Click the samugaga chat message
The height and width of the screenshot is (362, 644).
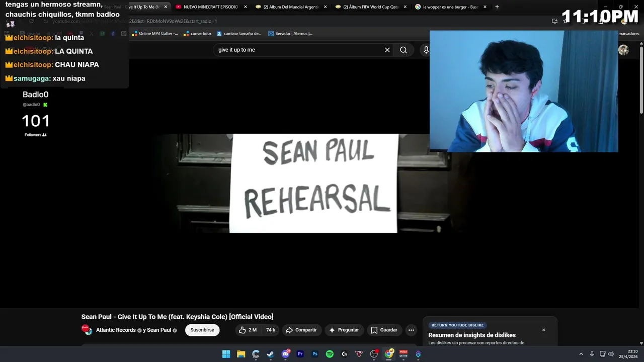click(x=45, y=78)
